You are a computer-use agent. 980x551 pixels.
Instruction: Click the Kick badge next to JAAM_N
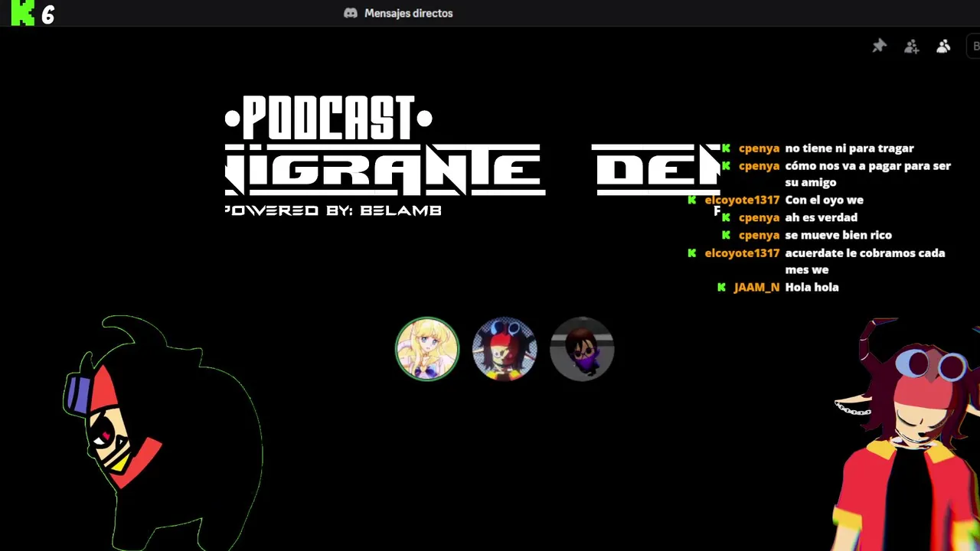coord(721,287)
